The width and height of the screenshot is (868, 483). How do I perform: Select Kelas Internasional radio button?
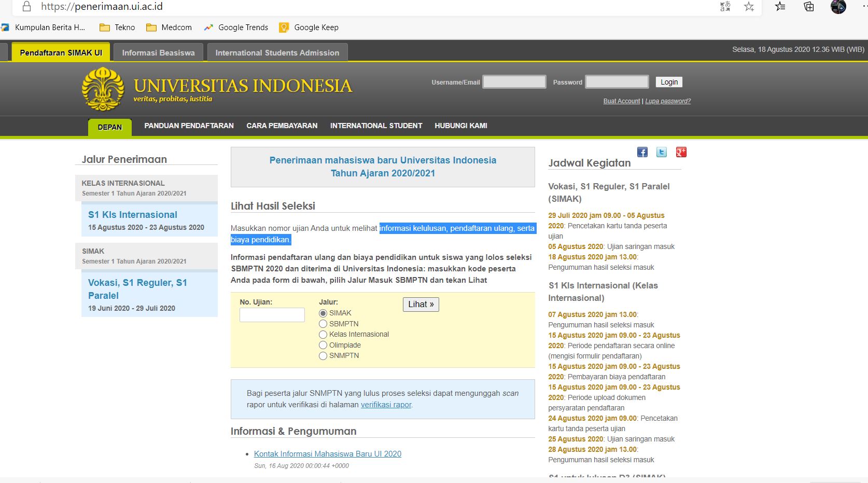point(323,335)
